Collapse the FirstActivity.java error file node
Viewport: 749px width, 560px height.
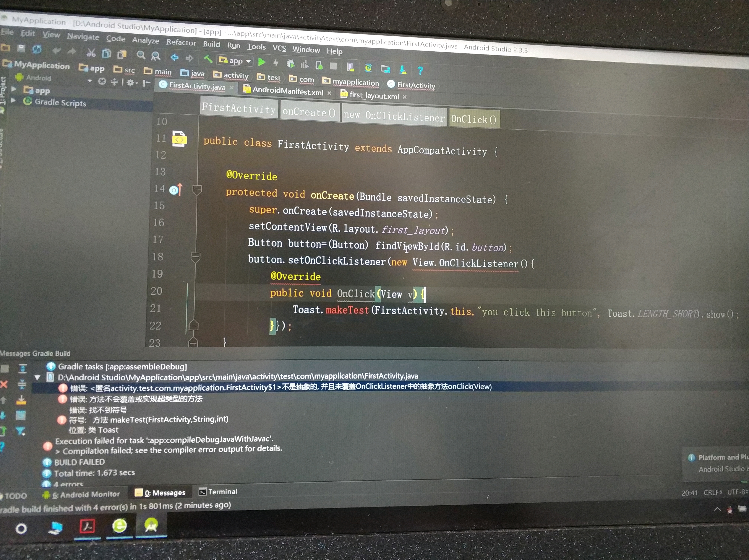tap(38, 377)
